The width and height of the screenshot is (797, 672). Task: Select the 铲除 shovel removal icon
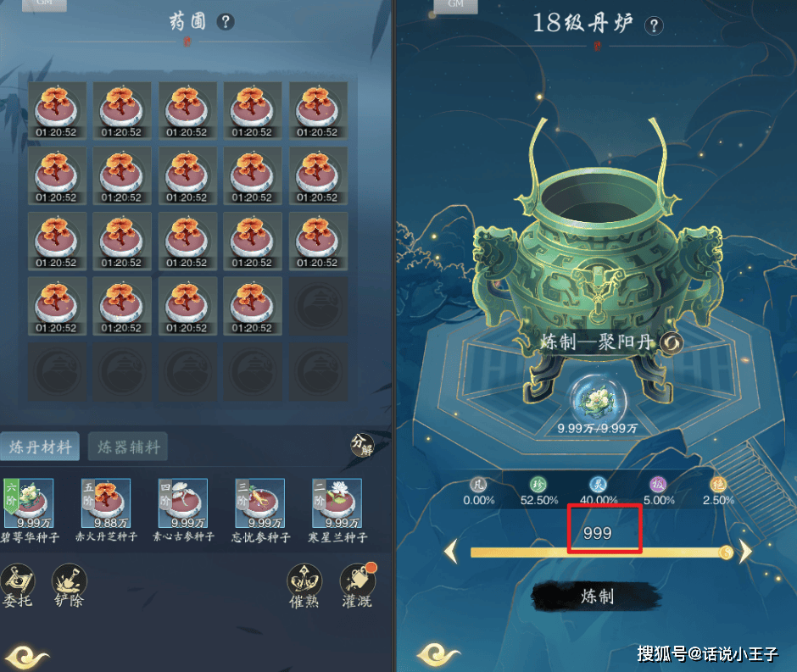[70, 586]
